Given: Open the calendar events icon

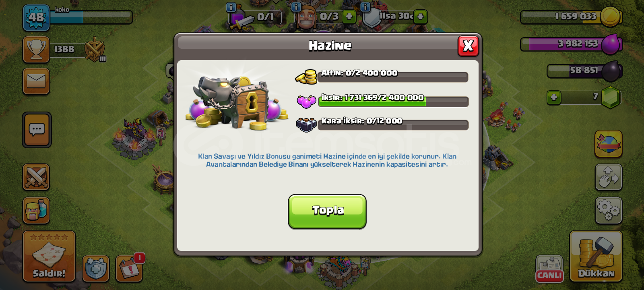Looking at the screenshot, I should tap(129, 269).
